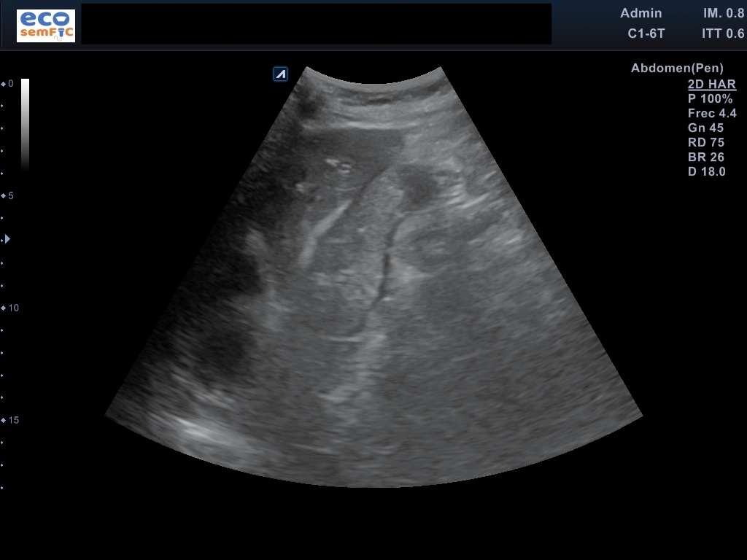Click the D 18.0 depth value

pos(707,172)
